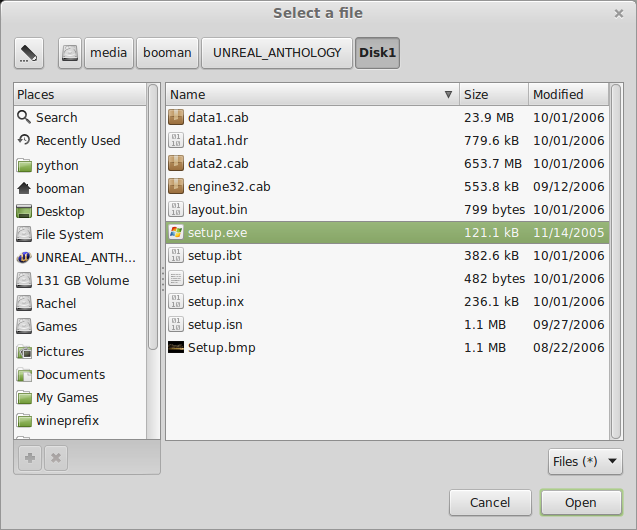
Task: Click the File System drive icon
Action: [24, 234]
